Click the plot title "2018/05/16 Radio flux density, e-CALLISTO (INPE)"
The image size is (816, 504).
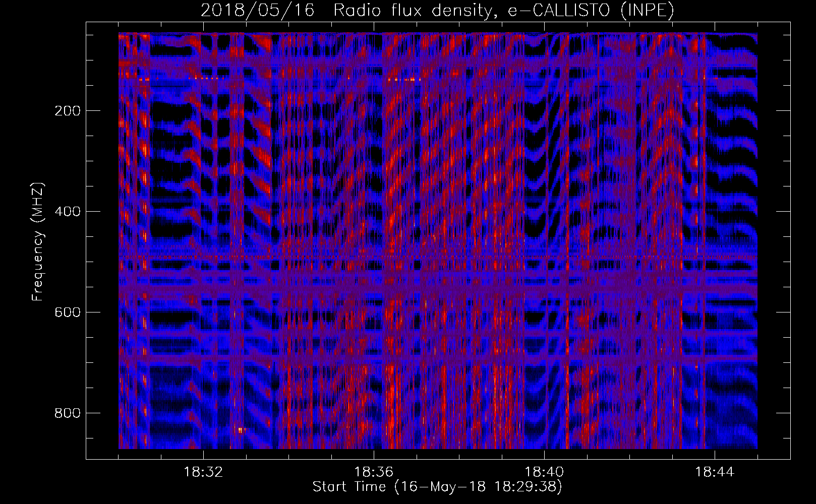point(437,11)
